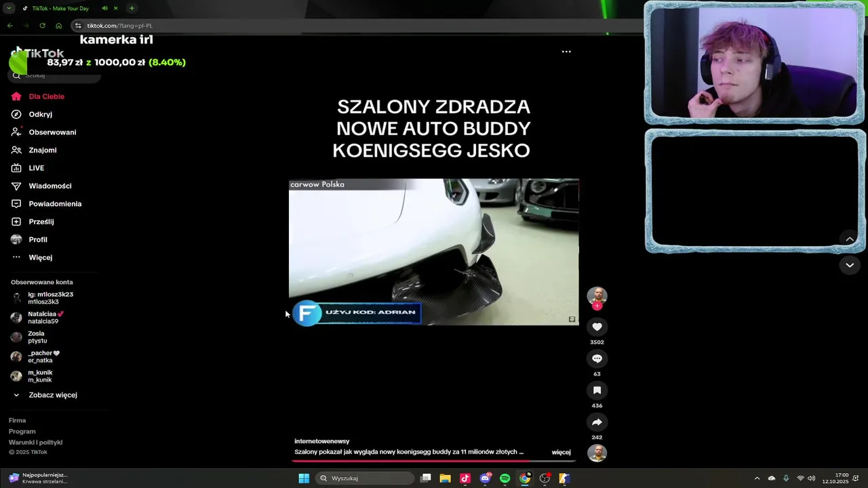
Task: Open the Odkryj page
Action: click(32, 115)
